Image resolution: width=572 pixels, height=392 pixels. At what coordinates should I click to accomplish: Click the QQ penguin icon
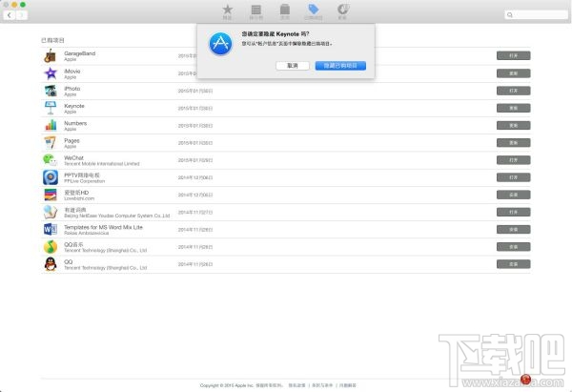point(51,264)
